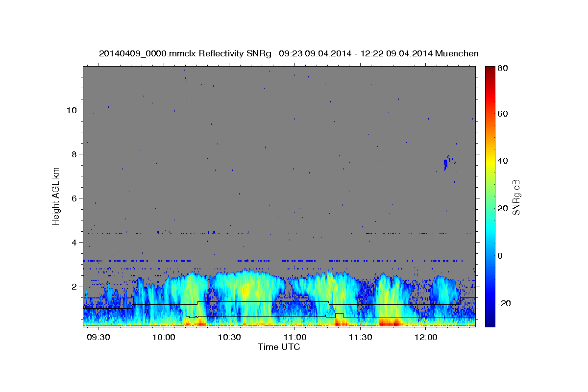The image size is (588, 392).
Task: Click the Height AGL km axis title
Action: click(x=56, y=196)
